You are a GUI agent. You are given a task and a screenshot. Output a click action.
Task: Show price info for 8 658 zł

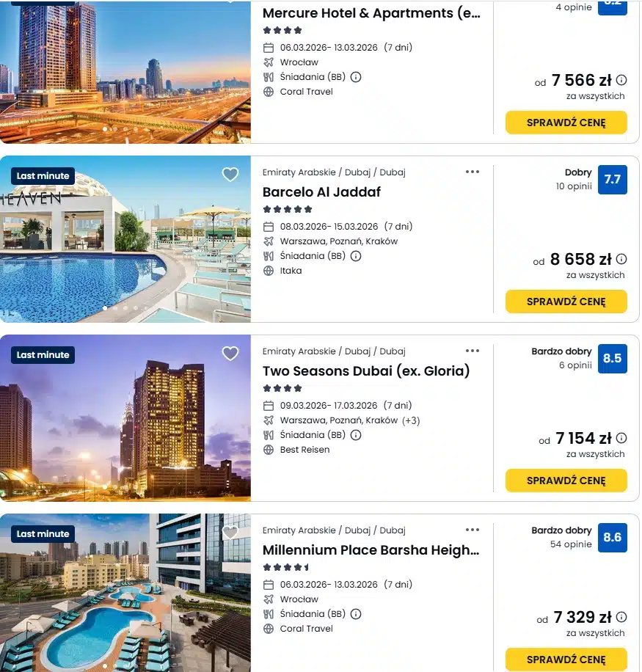[621, 259]
